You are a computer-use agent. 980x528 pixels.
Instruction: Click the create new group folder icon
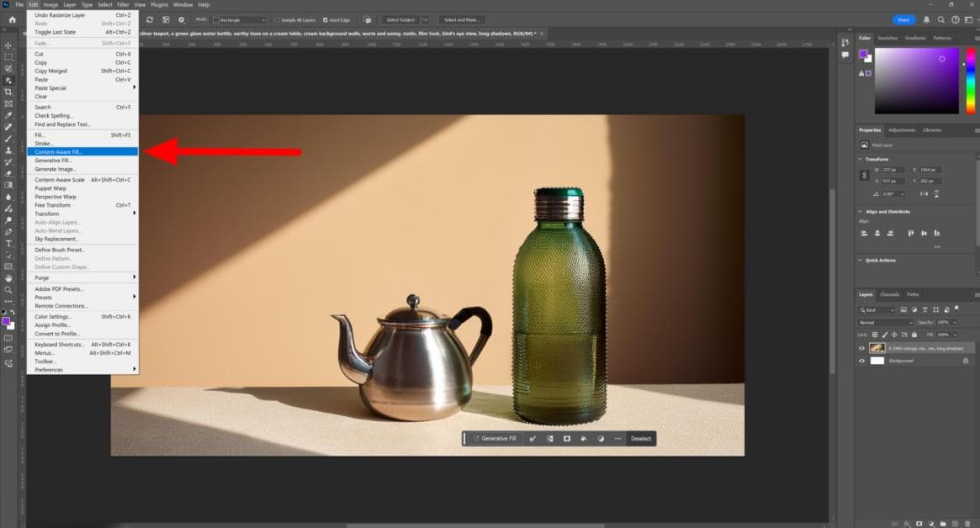tap(943, 524)
